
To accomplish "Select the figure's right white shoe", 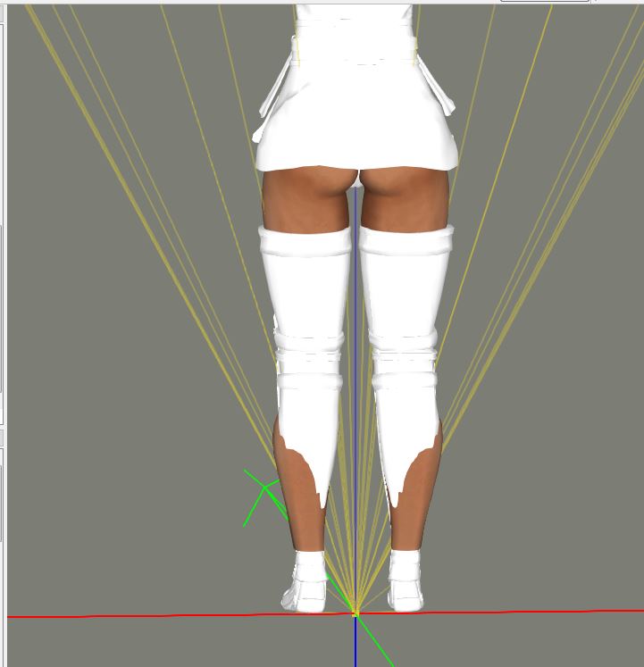I will pos(406,580).
